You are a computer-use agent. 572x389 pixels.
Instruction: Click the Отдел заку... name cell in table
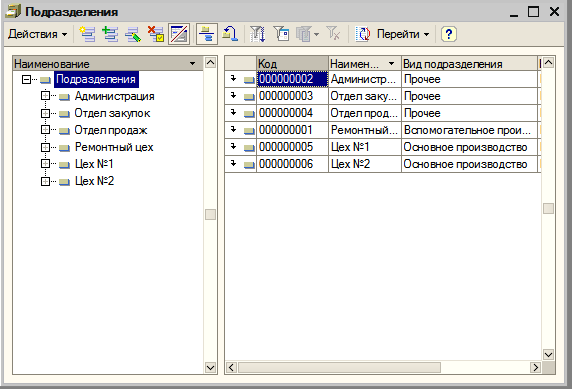click(x=364, y=96)
